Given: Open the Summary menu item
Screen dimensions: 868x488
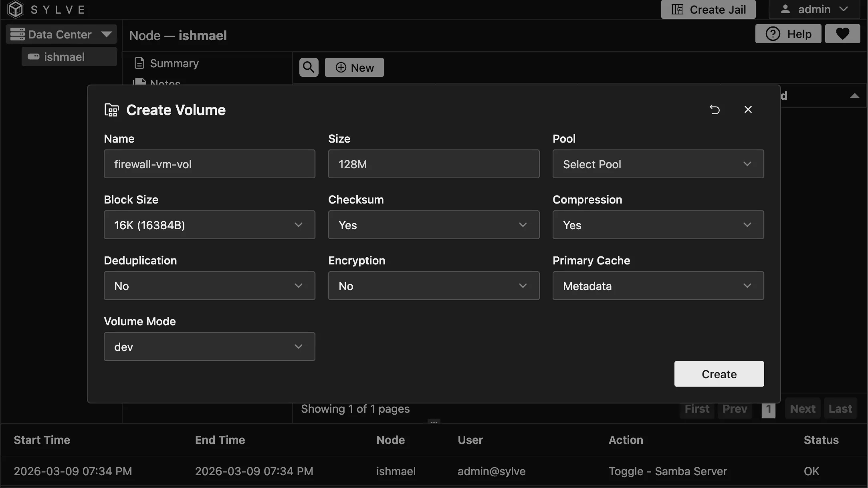Looking at the screenshot, I should point(174,63).
